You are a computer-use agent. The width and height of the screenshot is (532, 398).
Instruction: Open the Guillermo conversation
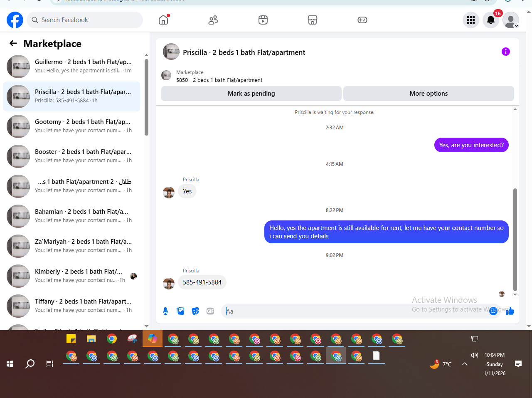coord(71,67)
